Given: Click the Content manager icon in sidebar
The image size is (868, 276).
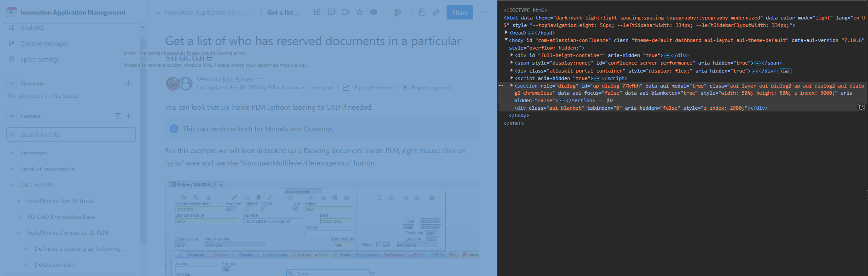Looking at the screenshot, I should [x=11, y=43].
